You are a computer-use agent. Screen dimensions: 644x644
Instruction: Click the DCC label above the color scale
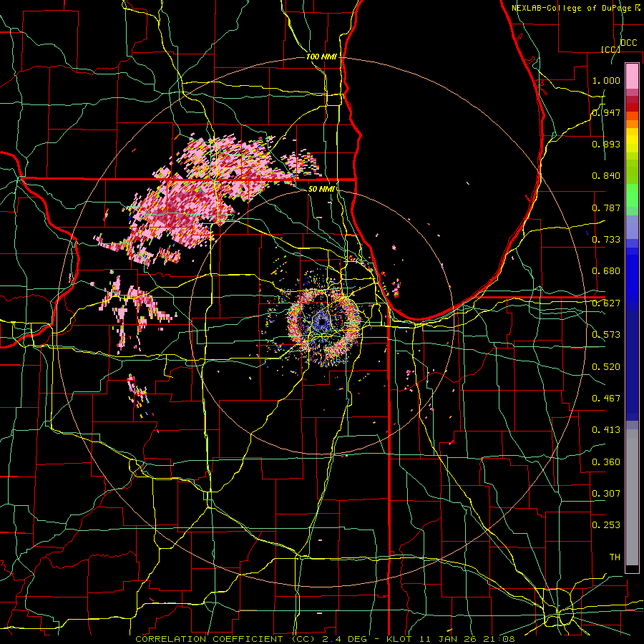[628, 42]
